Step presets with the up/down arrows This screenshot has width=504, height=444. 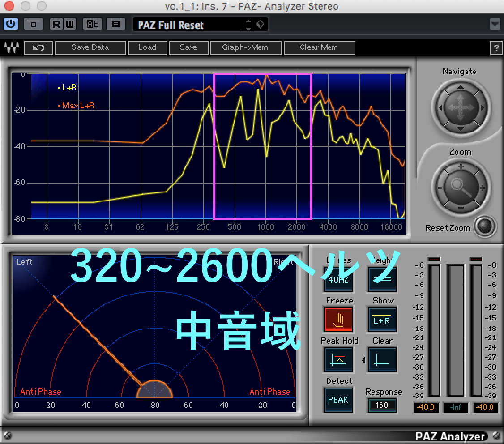tap(248, 25)
